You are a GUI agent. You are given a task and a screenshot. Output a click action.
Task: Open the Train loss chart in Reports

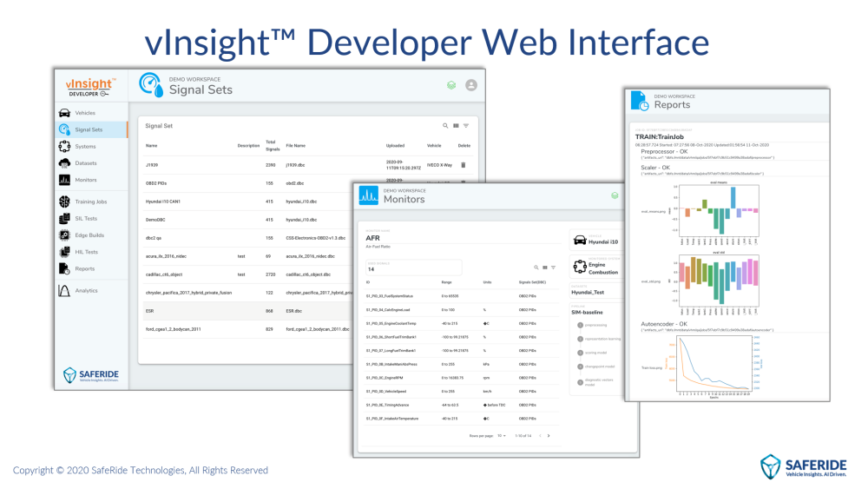714,367
